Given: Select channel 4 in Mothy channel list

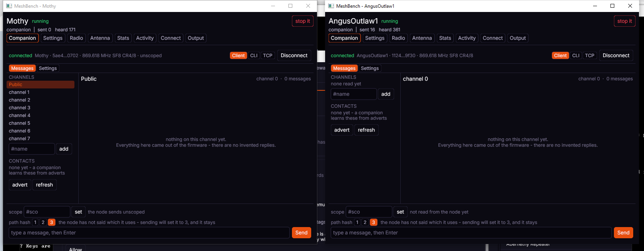Looking at the screenshot, I should (41, 115).
